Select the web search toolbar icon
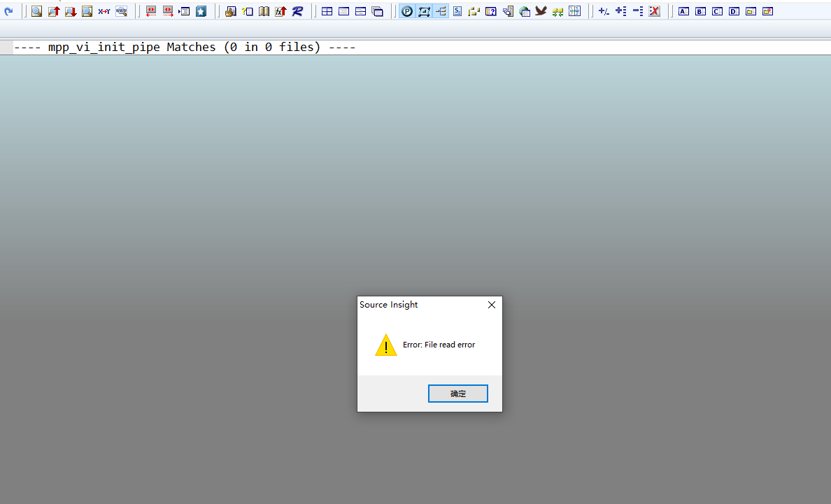The image size is (831, 504). click(122, 11)
